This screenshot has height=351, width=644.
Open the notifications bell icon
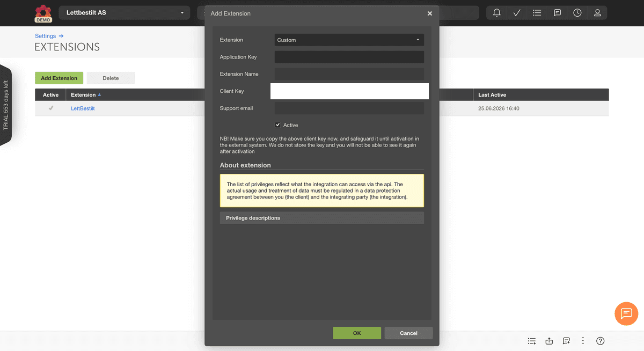[x=496, y=13]
